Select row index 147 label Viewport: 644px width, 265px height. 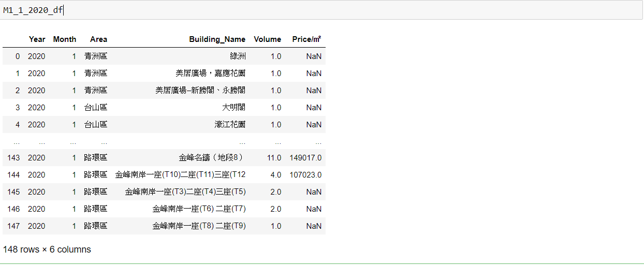coord(14,226)
